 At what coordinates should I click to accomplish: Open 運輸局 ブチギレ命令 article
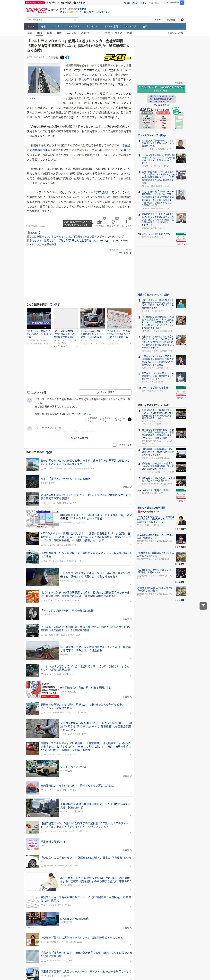tap(86, 746)
